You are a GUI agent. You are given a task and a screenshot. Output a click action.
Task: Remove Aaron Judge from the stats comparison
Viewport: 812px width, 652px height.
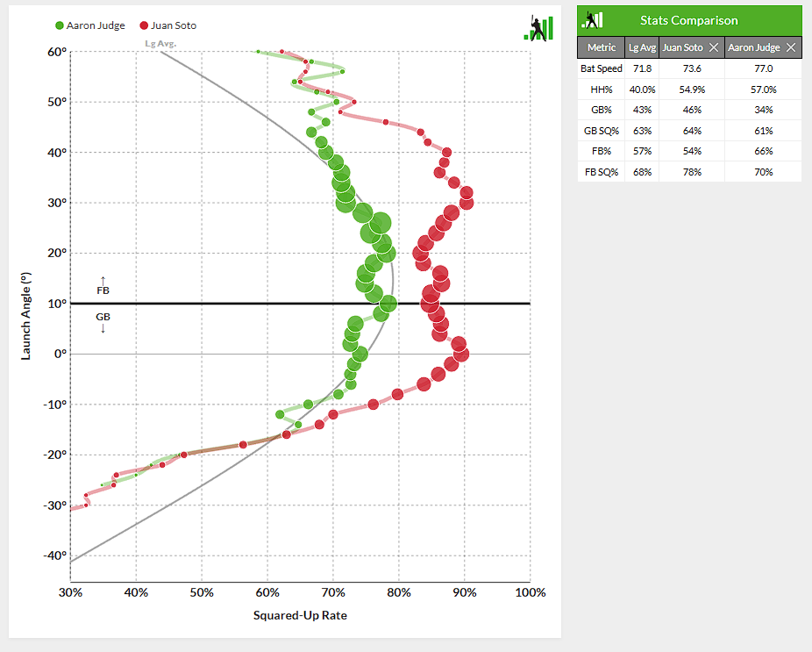pos(791,47)
